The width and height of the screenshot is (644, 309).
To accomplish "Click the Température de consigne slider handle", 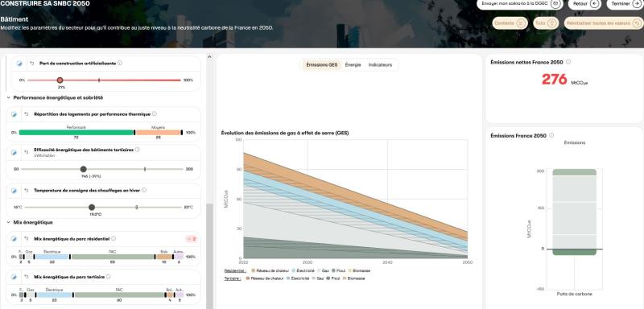I will 92,208.
